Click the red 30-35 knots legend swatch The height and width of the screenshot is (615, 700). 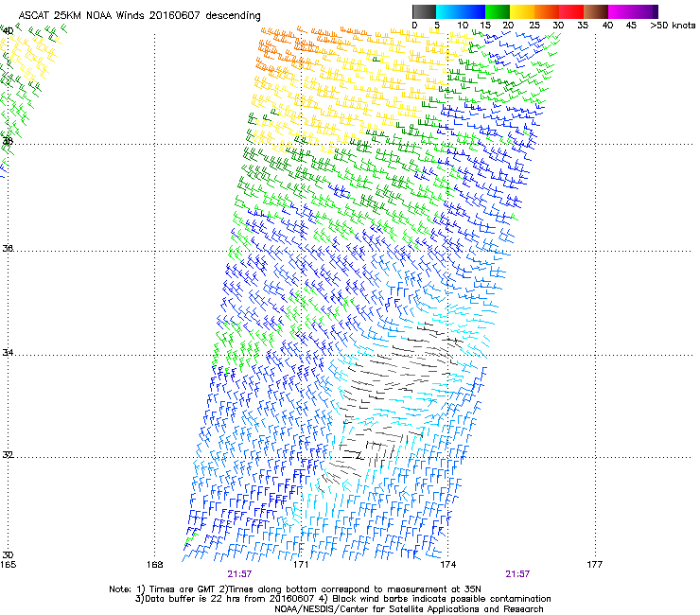571,11
